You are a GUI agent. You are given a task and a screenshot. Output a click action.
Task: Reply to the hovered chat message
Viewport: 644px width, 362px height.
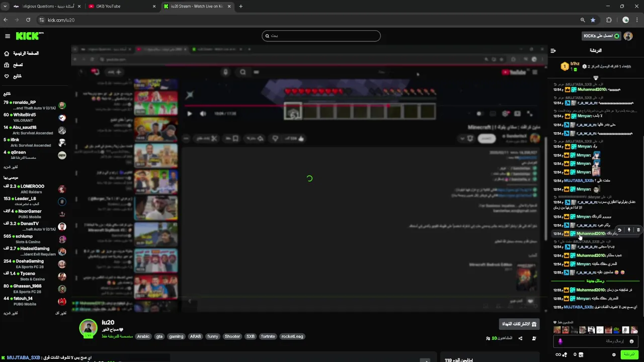[x=619, y=230]
